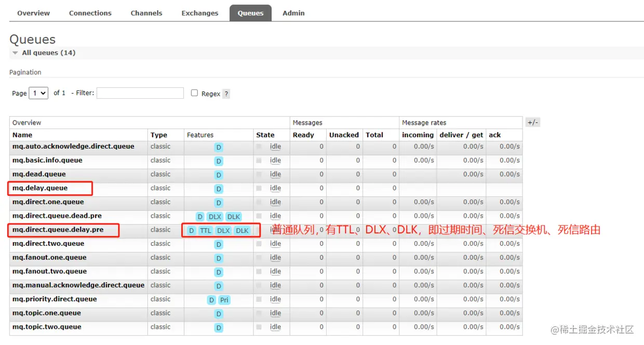Open the Page number dropdown
Image resolution: width=644 pixels, height=345 pixels.
click(x=38, y=93)
